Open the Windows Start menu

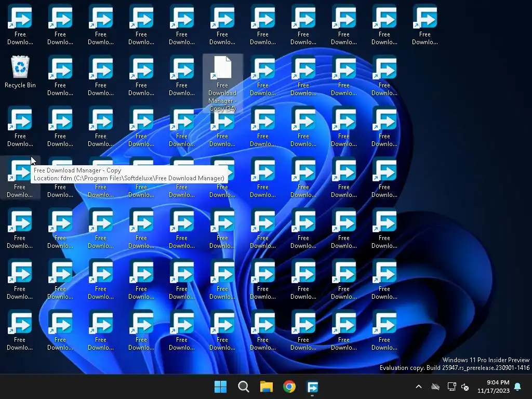coord(220,387)
